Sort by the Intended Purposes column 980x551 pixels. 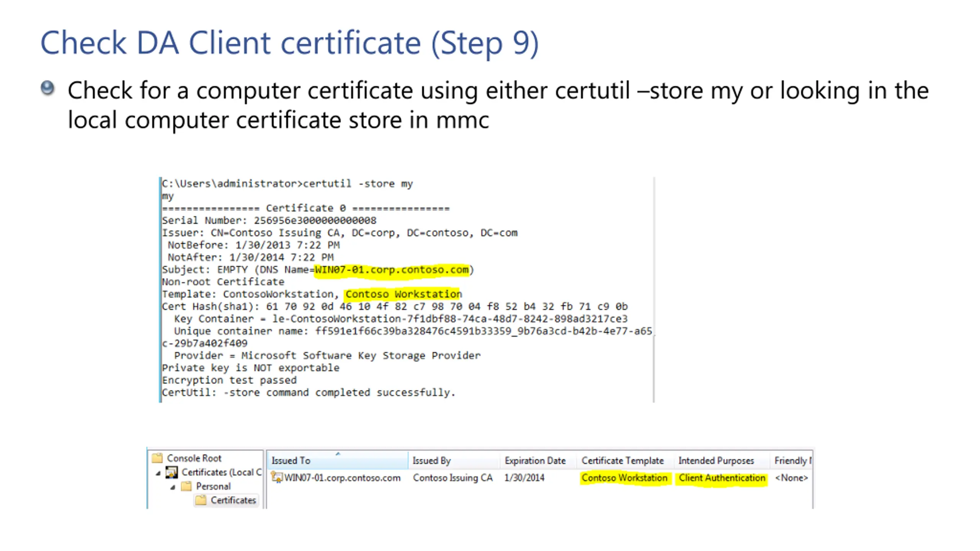722,460
